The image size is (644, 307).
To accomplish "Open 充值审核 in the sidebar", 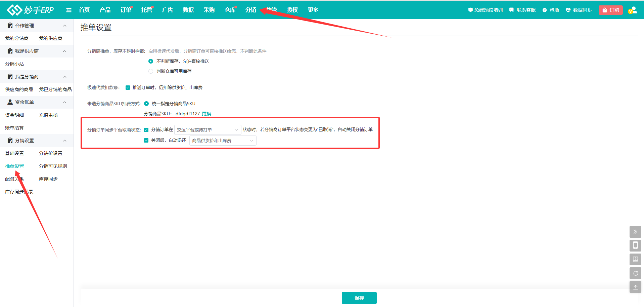I will [48, 115].
